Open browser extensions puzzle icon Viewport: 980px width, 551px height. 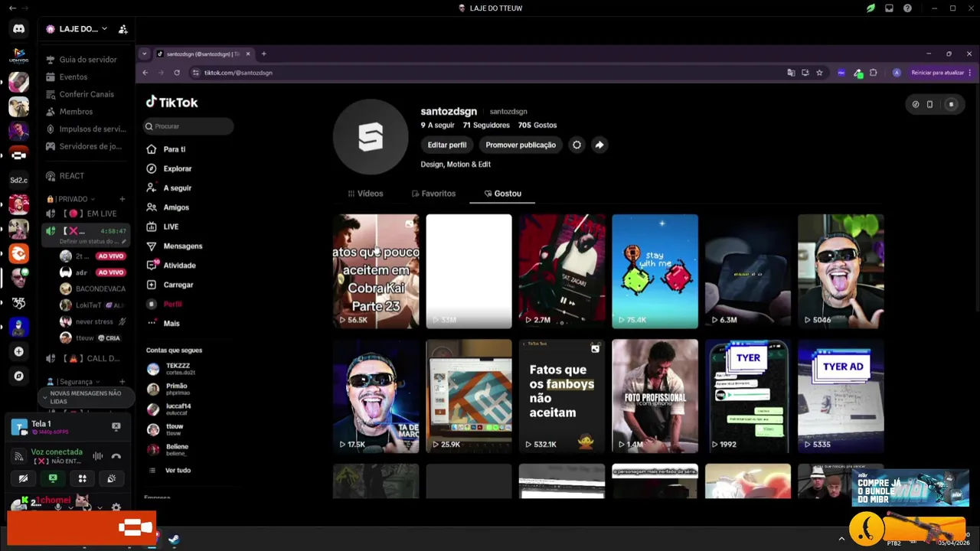[x=873, y=73]
